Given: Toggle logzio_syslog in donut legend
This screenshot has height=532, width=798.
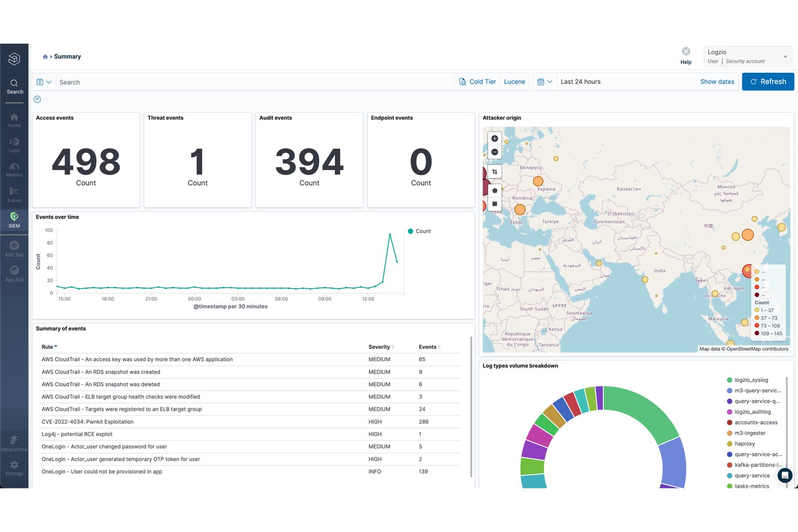Looking at the screenshot, I should click(x=747, y=380).
